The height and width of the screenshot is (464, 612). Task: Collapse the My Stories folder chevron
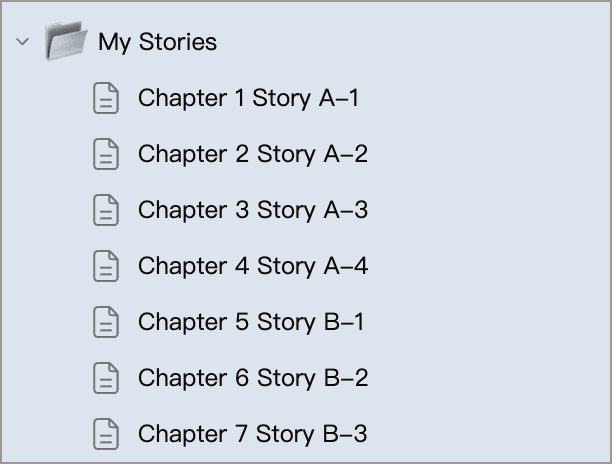[x=24, y=43]
